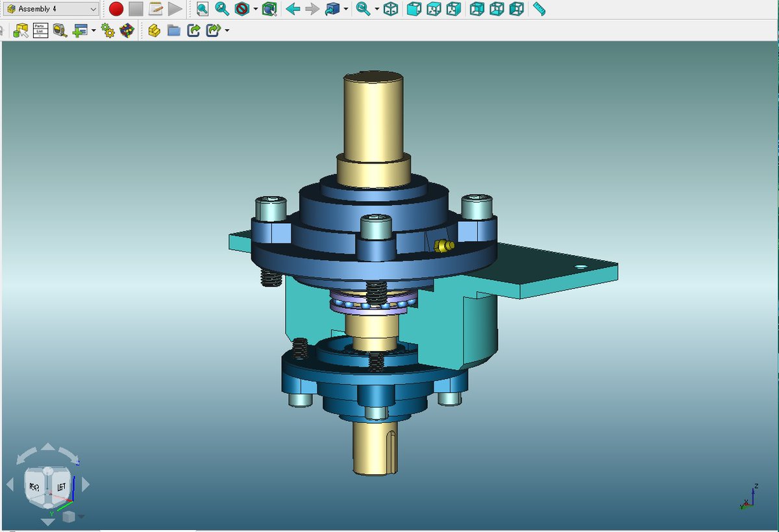This screenshot has width=779, height=532.
Task: Click left triangle beside view cube
Action: point(10,484)
